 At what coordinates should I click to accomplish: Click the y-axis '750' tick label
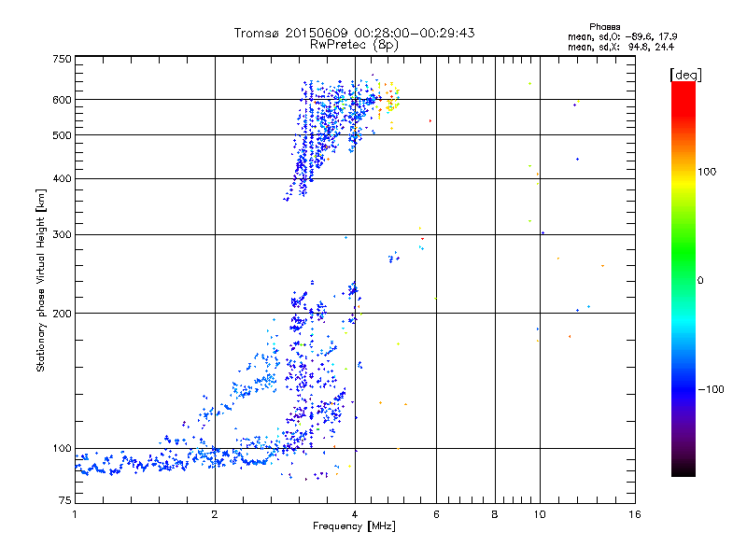click(62, 59)
